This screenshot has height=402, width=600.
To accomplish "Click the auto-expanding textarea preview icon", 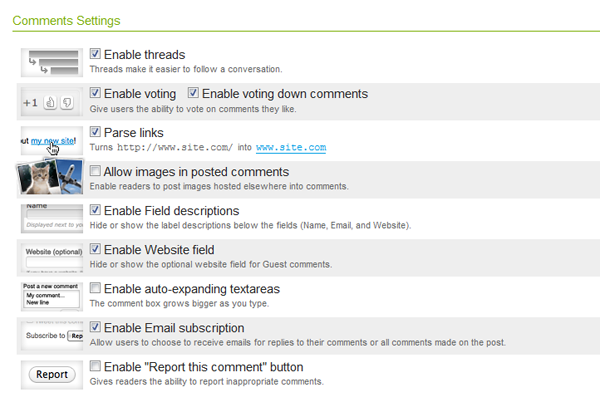I will pos(52,296).
